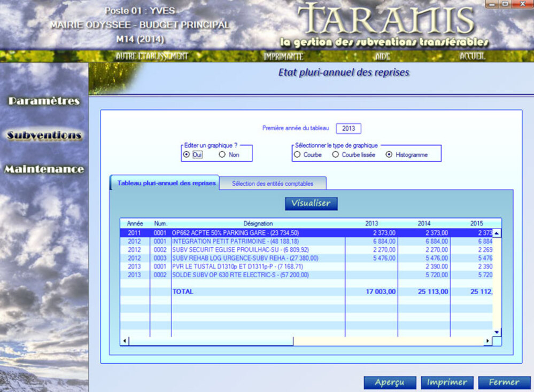Select the 'Oui' graph radio button
The image size is (534, 392).
(187, 155)
